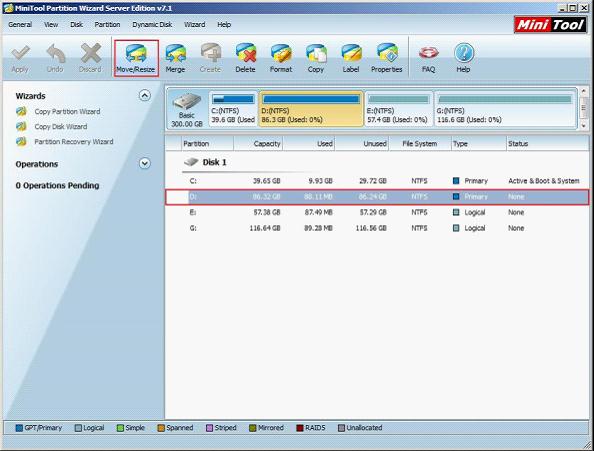Image resolution: width=594 pixels, height=451 pixels.
Task: Click the RAID5 legend swatch
Action: click(x=300, y=428)
